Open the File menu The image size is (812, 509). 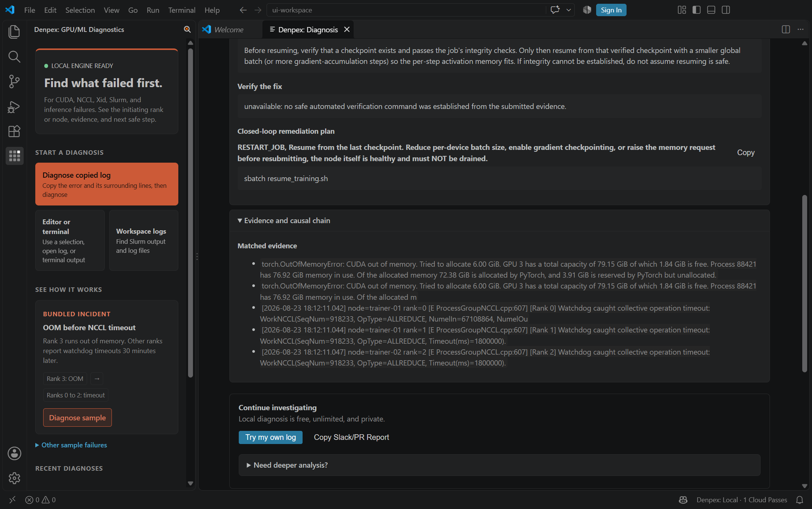[30, 10]
